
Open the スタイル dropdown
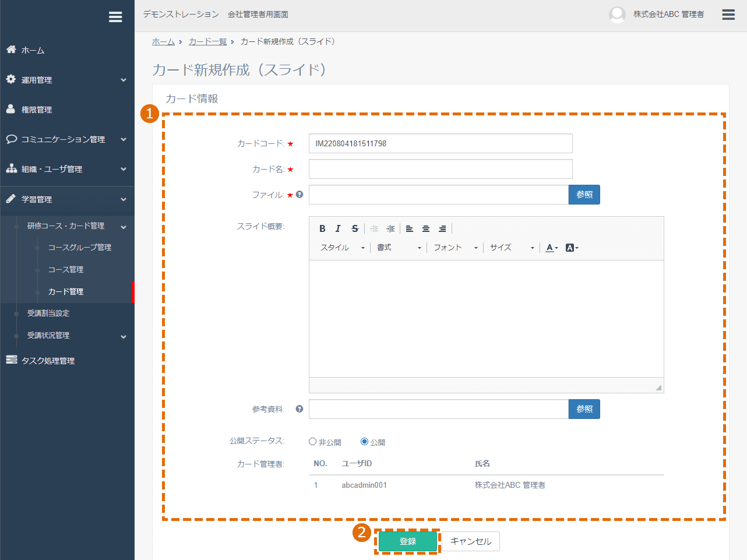[x=343, y=248]
